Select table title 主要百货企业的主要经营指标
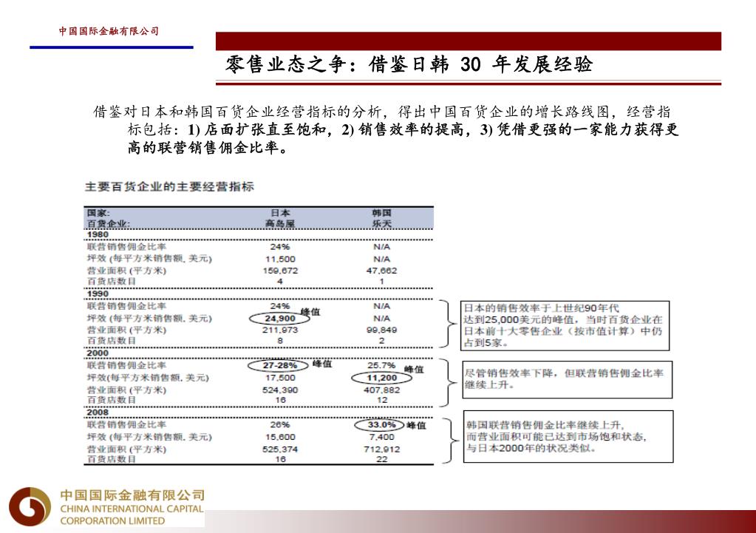This screenshot has height=533, width=756. click(169, 187)
